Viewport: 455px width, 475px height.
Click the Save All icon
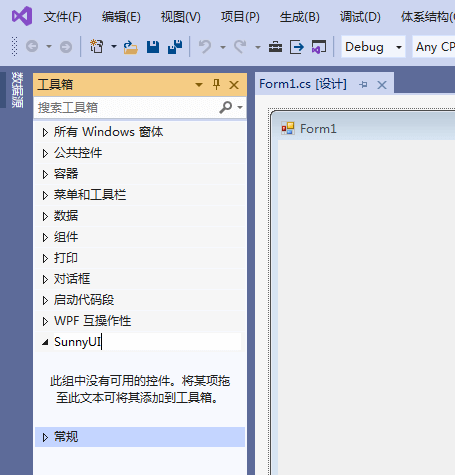coord(175,47)
